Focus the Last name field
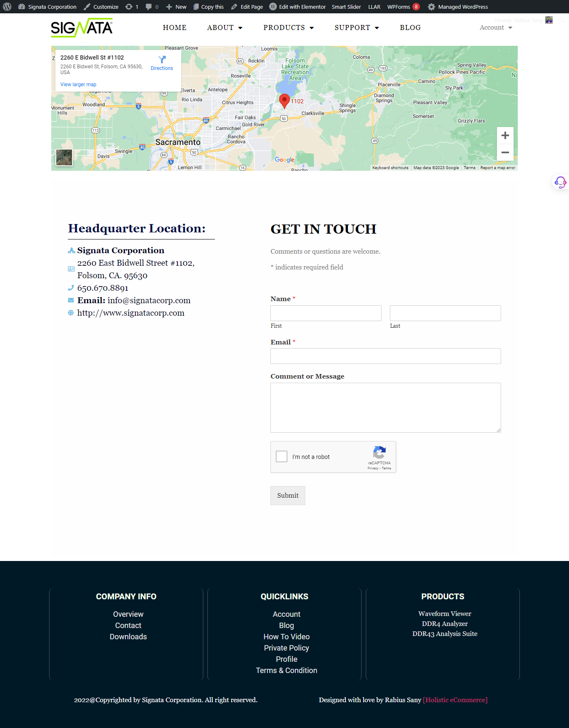The width and height of the screenshot is (569, 728). 445,313
